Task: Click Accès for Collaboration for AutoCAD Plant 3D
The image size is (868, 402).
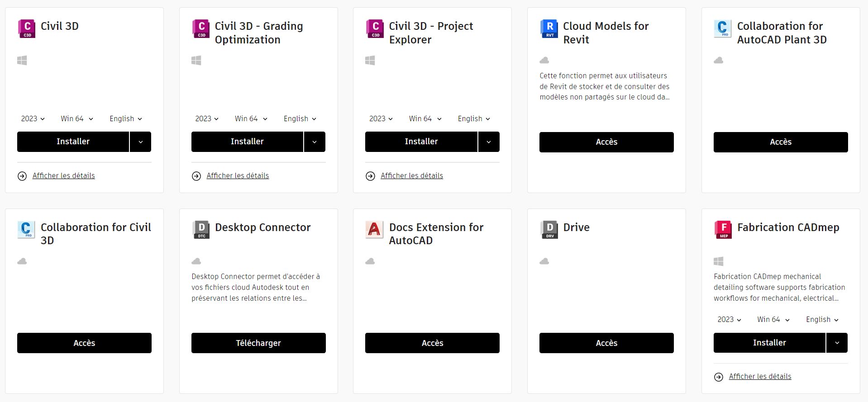Action: click(780, 142)
